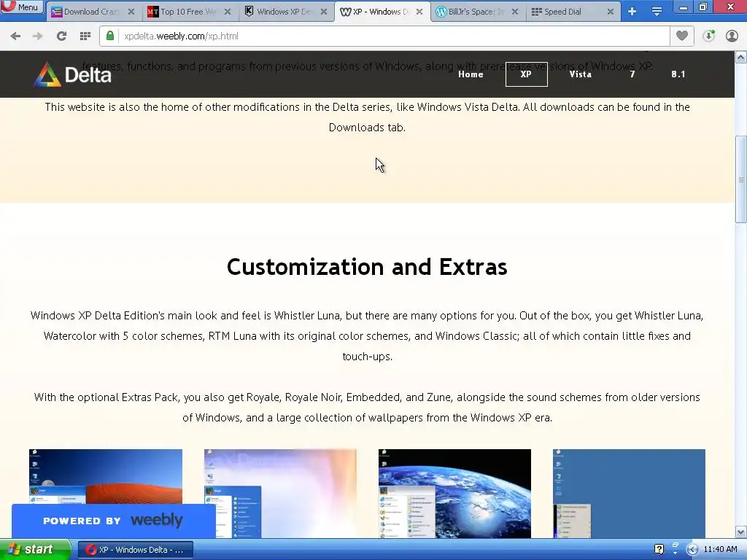Close the BillJr's Space tab
This screenshot has height=560, width=747.
(x=515, y=12)
